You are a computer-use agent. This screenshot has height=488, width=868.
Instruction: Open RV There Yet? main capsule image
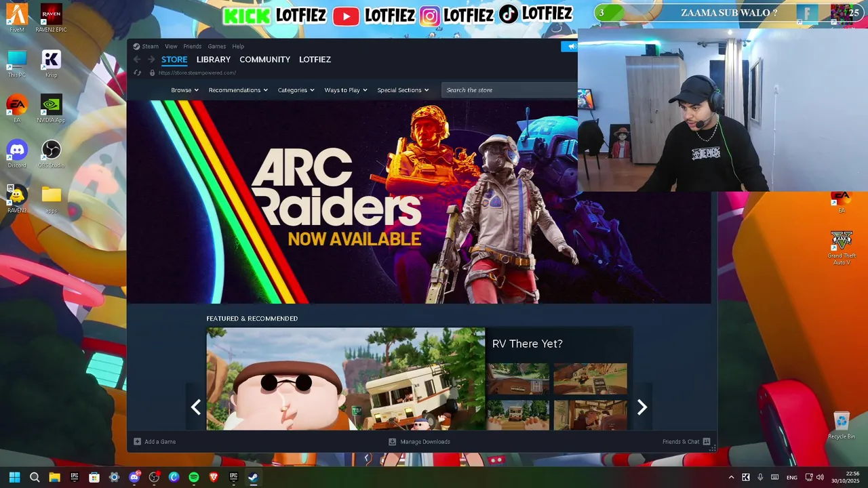click(x=346, y=379)
